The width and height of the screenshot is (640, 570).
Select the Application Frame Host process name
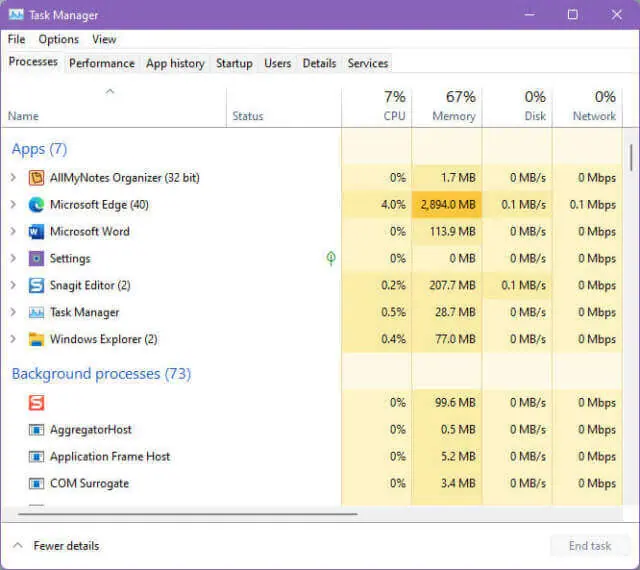[110, 457]
